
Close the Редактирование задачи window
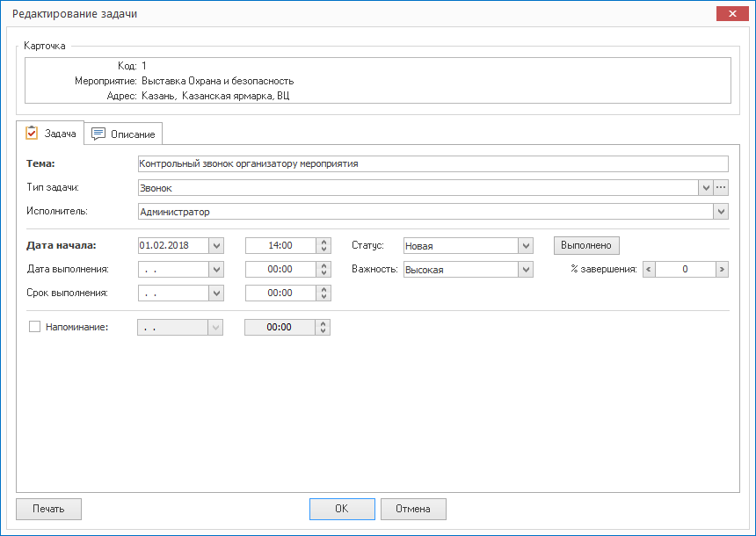pyautogui.click(x=732, y=13)
